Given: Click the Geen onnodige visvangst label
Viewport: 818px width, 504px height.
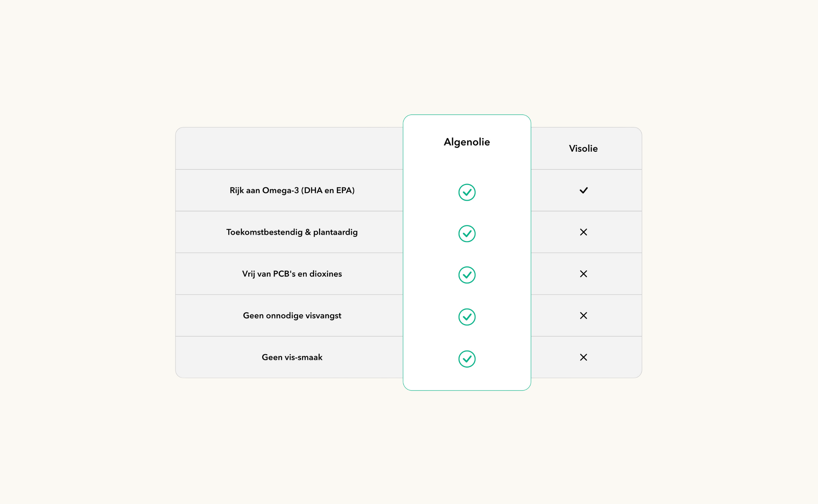Looking at the screenshot, I should tap(292, 315).
